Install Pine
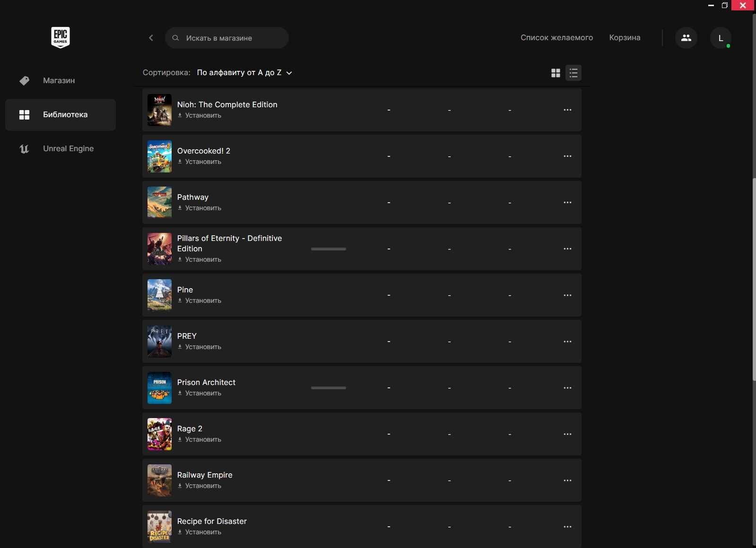The image size is (756, 548). [x=200, y=301]
